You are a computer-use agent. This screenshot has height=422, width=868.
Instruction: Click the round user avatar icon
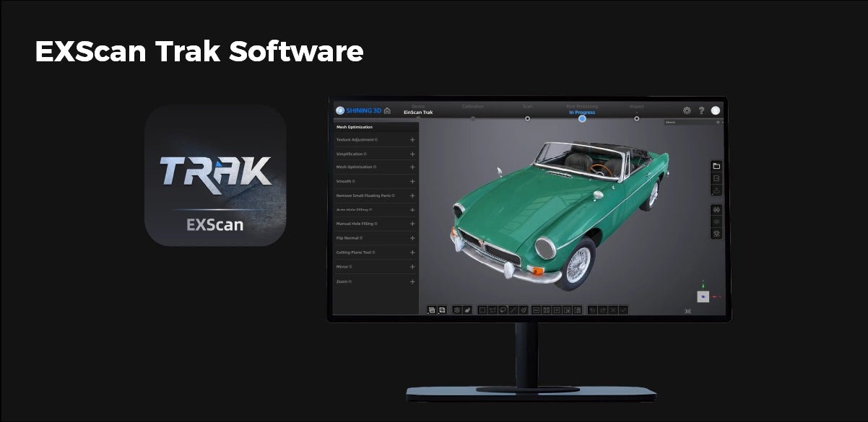click(716, 110)
